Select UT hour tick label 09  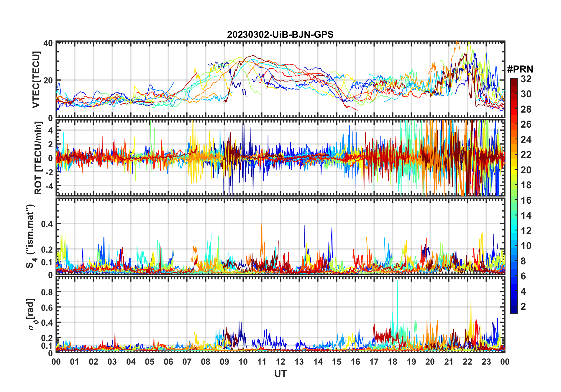224,362
